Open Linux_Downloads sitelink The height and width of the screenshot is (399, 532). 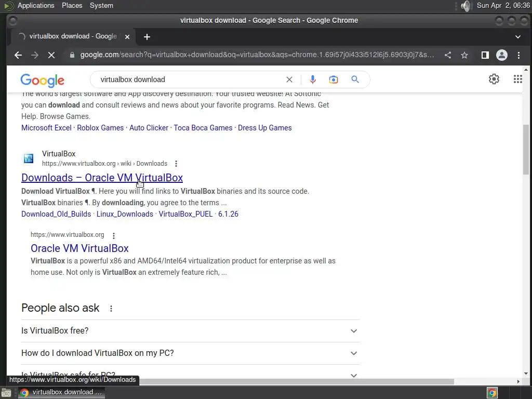pos(125,214)
